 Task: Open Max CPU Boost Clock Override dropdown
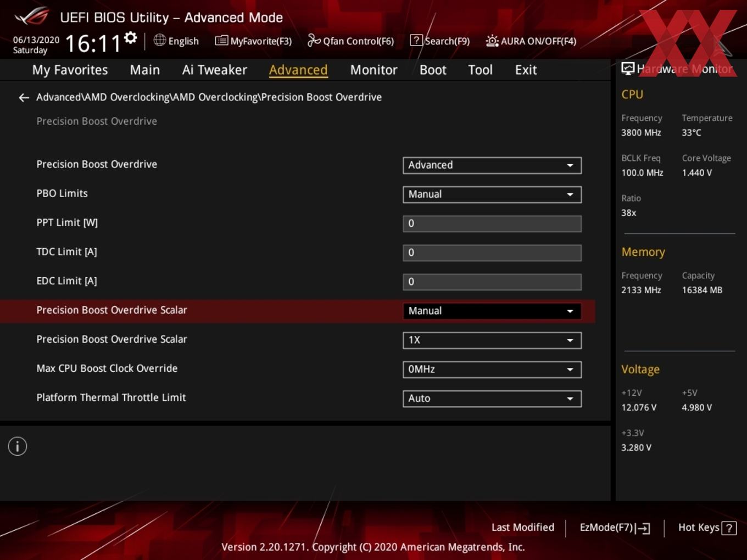492,369
